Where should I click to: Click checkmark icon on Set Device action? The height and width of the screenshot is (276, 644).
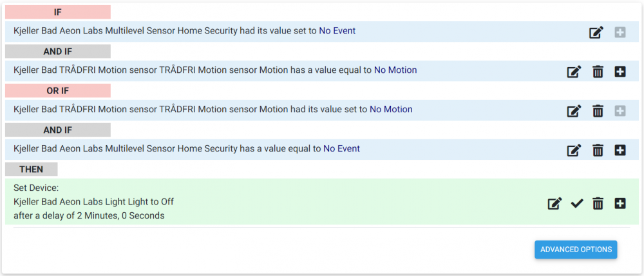[x=577, y=204]
